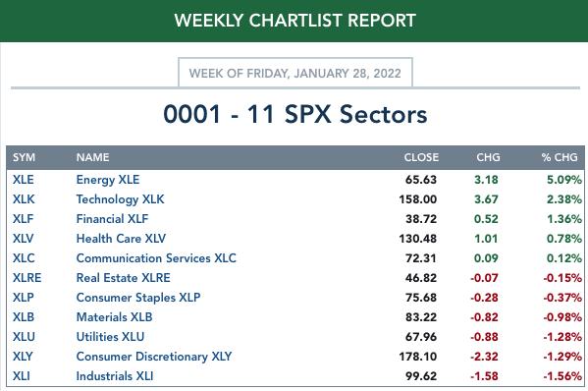Select the Financial XLF chart link
588x391 pixels.
[x=112, y=219]
